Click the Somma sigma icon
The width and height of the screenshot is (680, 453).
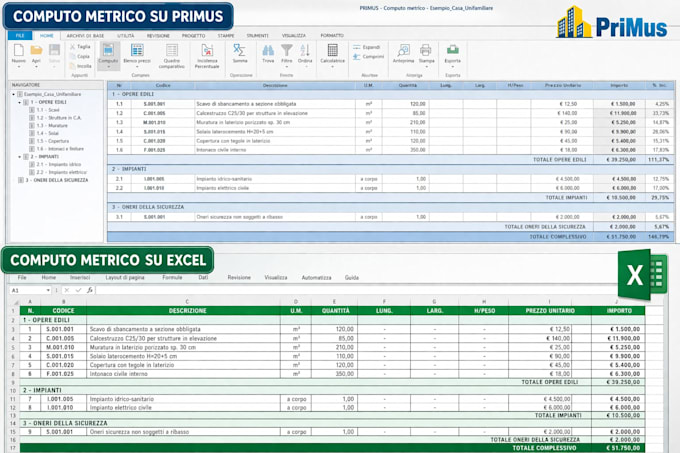coord(239,50)
